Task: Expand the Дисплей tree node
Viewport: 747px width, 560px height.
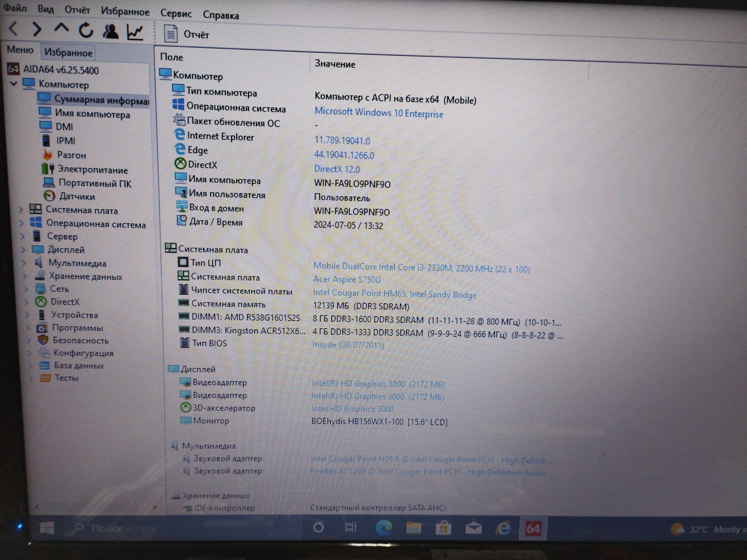Action: tap(23, 249)
